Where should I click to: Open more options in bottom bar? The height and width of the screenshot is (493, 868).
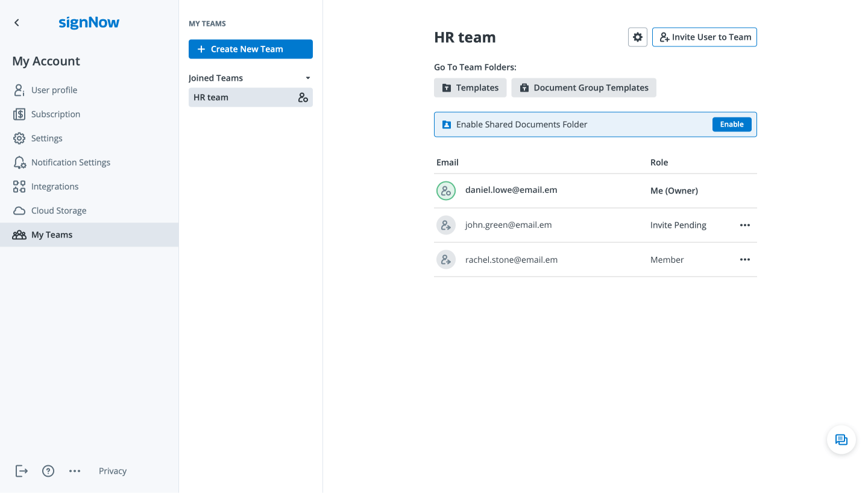[x=75, y=471]
